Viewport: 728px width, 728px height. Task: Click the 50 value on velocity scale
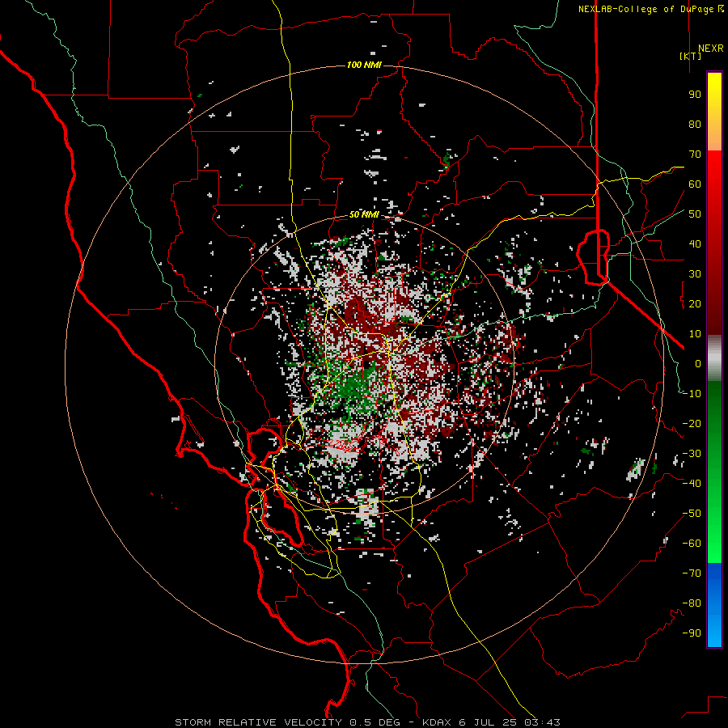pos(695,214)
